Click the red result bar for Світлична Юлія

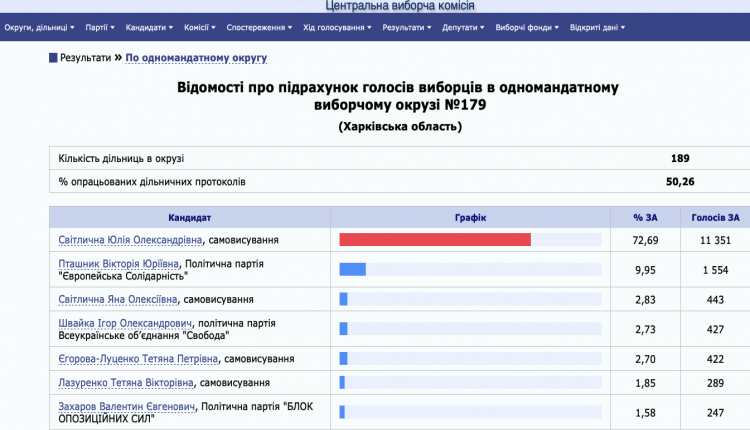pos(435,240)
